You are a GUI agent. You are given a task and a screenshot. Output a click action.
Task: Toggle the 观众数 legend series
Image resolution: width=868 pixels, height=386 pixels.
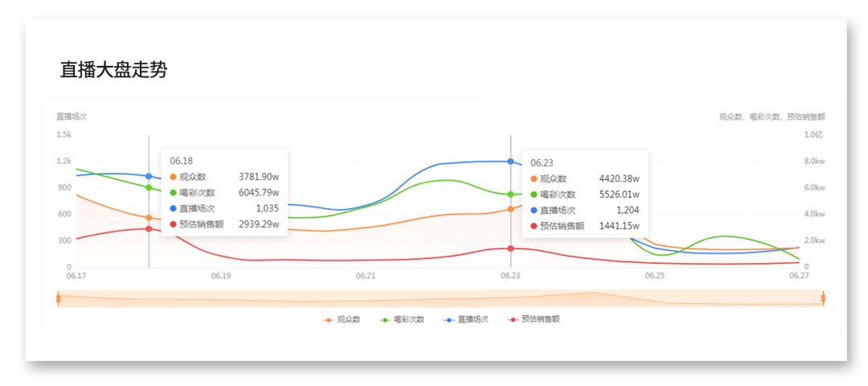pyautogui.click(x=342, y=319)
